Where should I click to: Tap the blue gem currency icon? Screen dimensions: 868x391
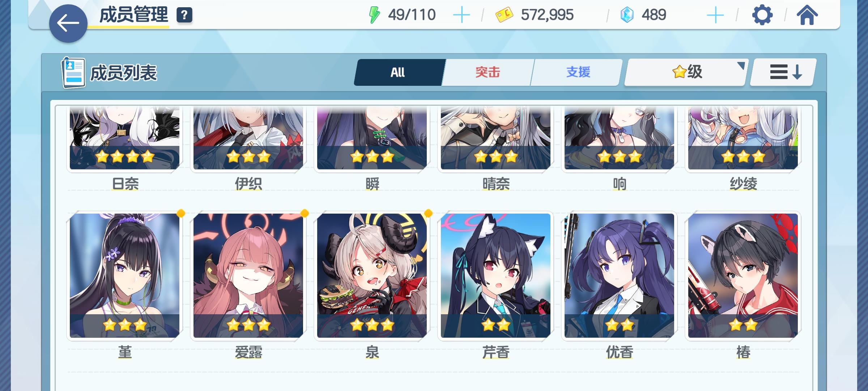point(627,15)
